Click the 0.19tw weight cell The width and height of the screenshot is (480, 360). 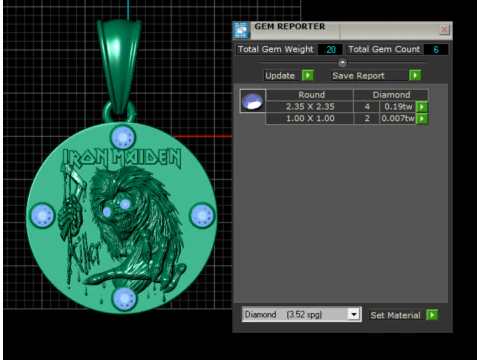tap(398, 107)
